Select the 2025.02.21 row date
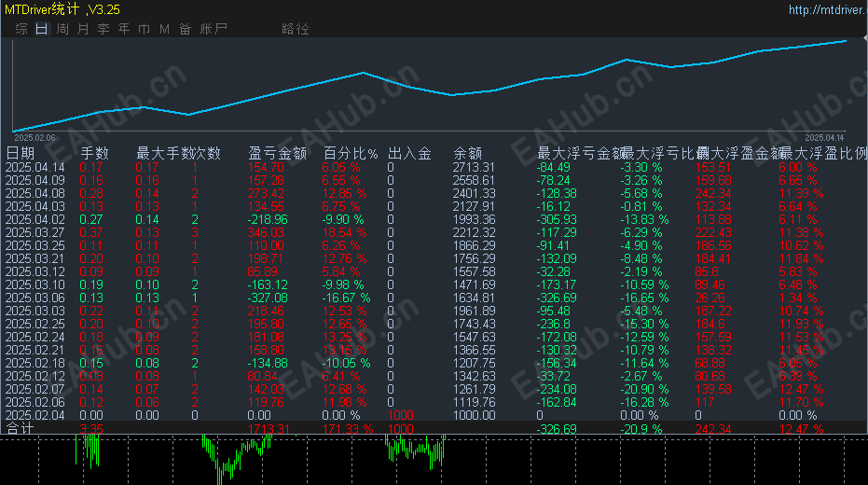 pos(34,350)
